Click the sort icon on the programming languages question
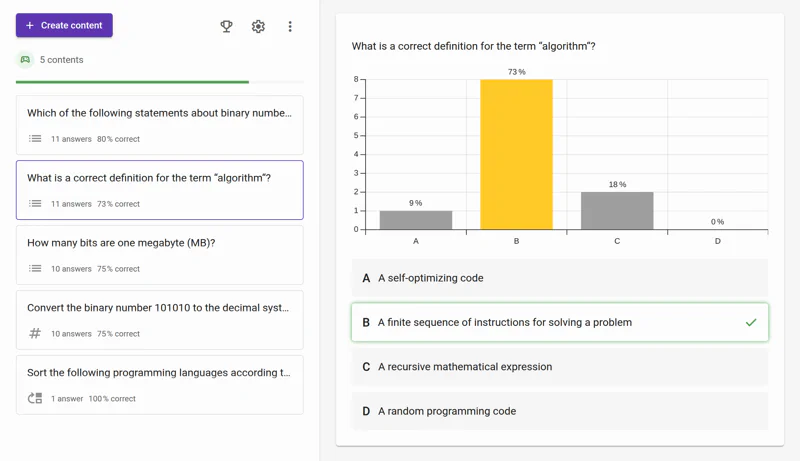This screenshot has width=800, height=461. pyautogui.click(x=35, y=399)
